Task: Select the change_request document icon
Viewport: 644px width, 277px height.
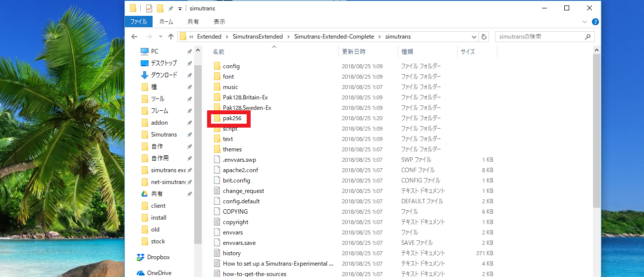Action: (x=216, y=191)
